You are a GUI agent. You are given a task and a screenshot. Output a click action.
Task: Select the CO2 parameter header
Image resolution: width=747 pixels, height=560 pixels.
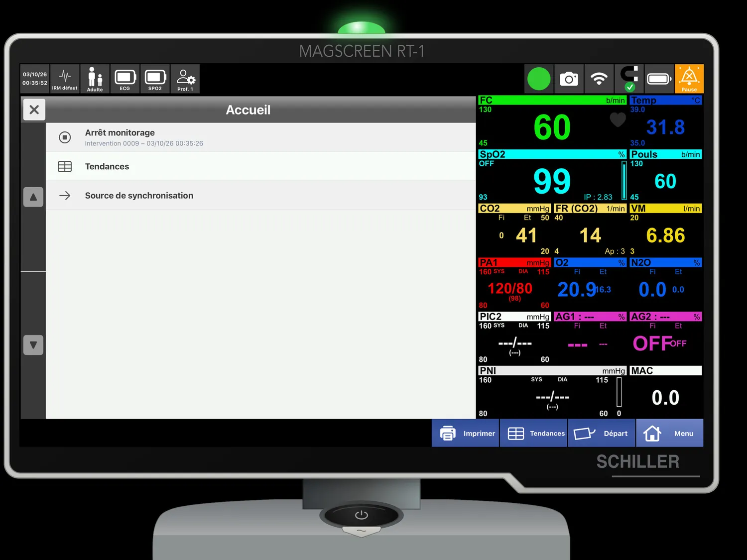click(514, 209)
